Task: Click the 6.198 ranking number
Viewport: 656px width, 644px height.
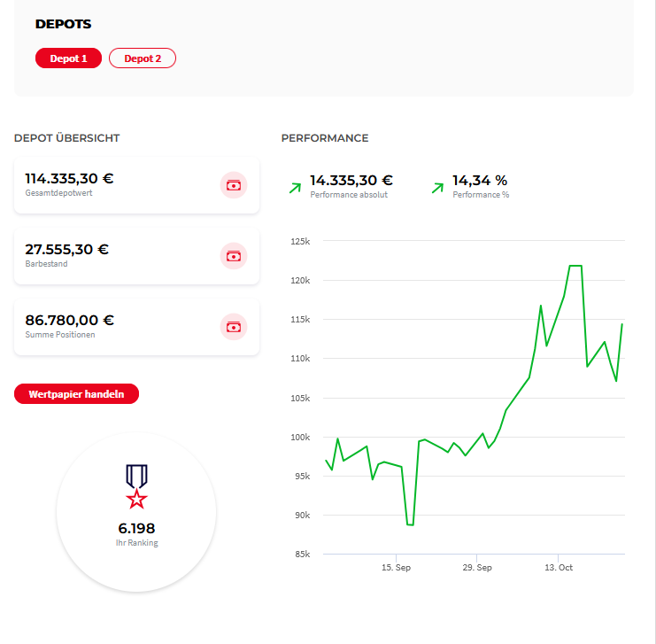Action: pos(136,529)
